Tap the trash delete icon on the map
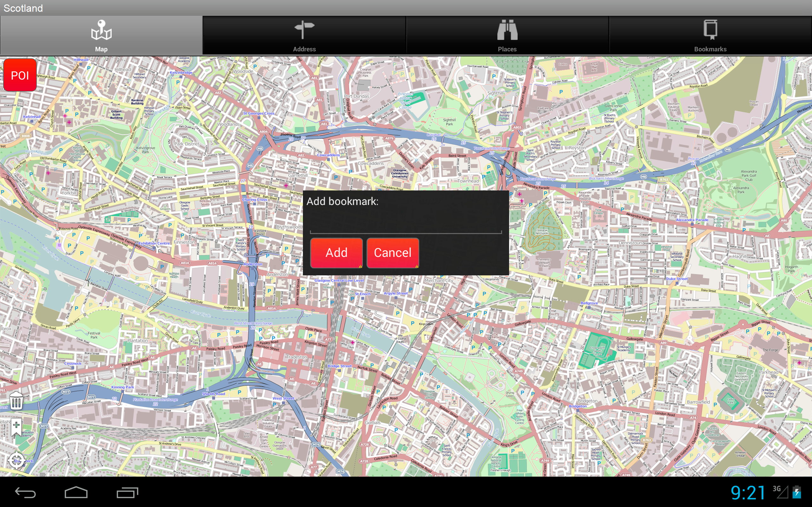Viewport: 812px width, 507px height. click(x=16, y=400)
